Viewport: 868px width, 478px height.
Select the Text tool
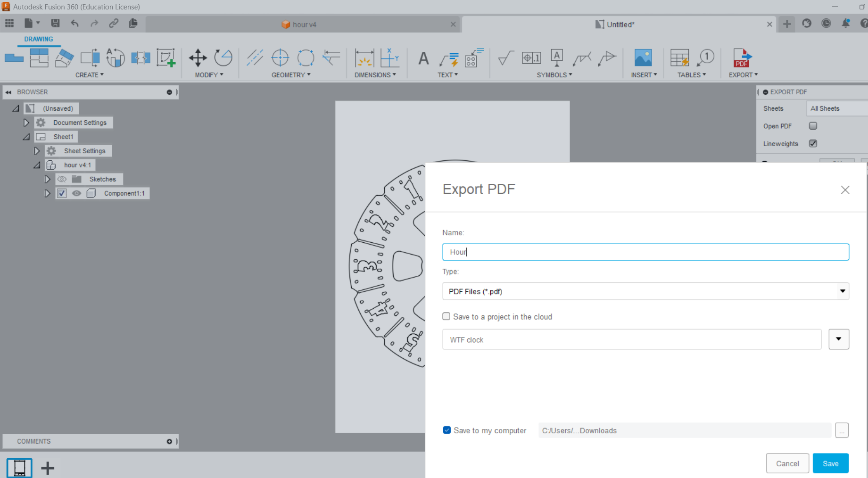[423, 58]
